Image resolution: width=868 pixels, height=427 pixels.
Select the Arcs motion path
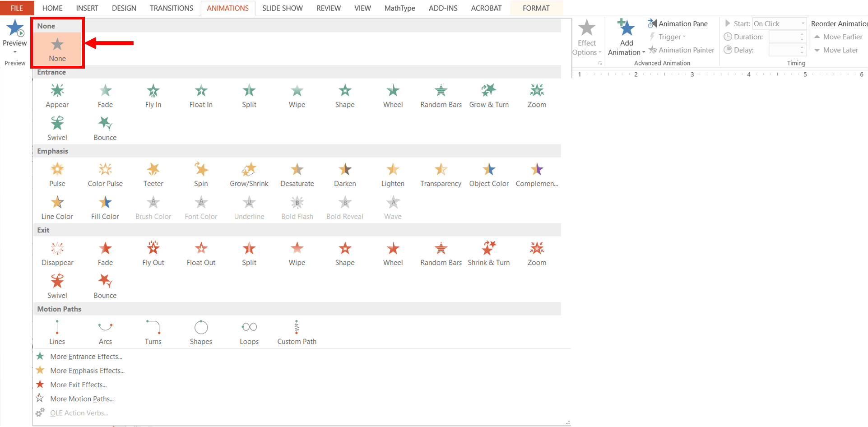point(105,333)
